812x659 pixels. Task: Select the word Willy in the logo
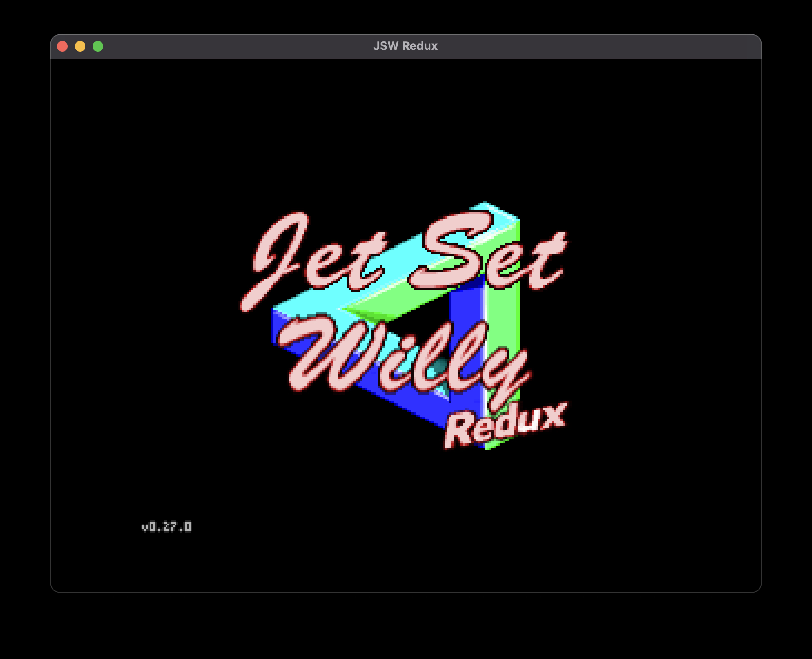tap(401, 356)
